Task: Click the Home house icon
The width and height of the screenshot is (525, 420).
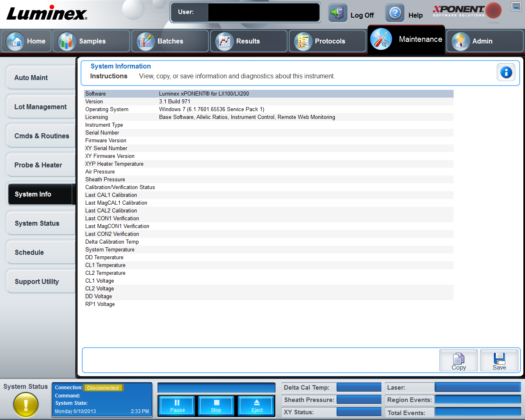Action: point(16,41)
